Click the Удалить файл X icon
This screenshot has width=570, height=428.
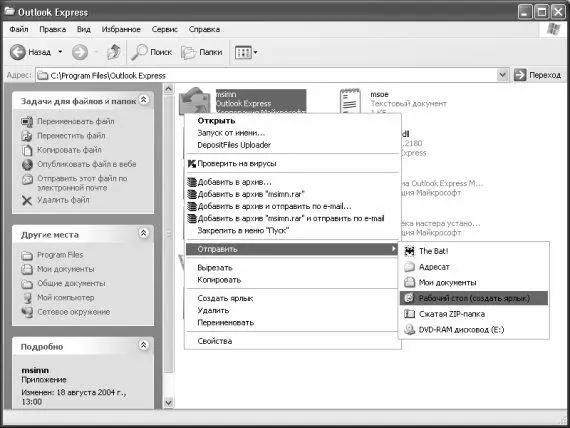(27, 200)
